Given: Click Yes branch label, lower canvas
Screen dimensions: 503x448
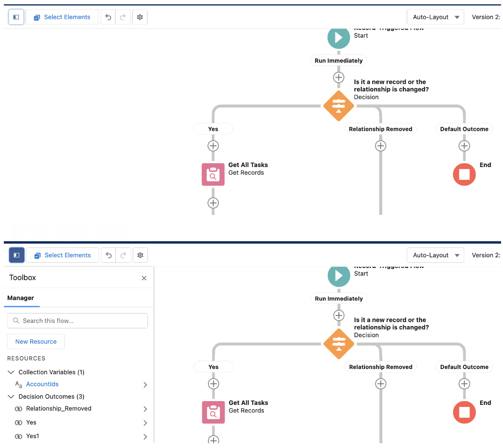Looking at the screenshot, I should [213, 367].
